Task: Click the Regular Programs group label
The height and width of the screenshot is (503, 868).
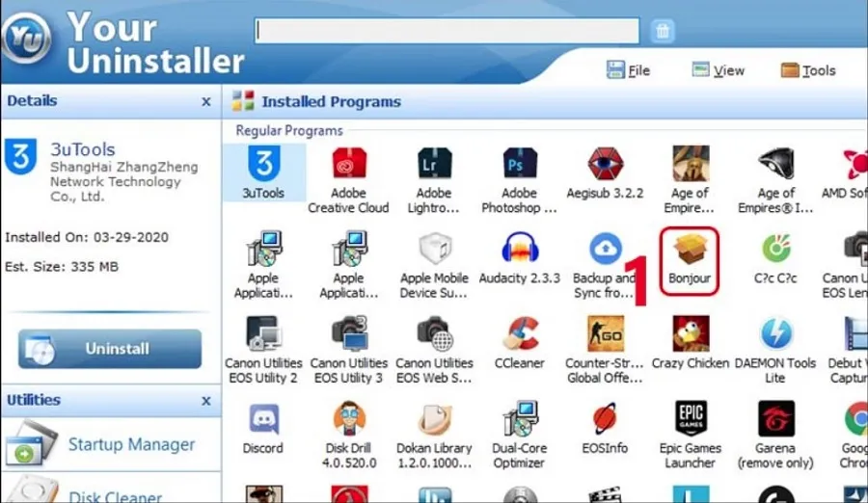Action: pos(289,131)
